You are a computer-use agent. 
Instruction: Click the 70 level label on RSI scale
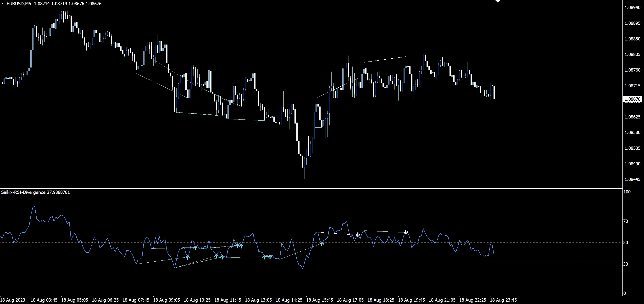pyautogui.click(x=626, y=221)
